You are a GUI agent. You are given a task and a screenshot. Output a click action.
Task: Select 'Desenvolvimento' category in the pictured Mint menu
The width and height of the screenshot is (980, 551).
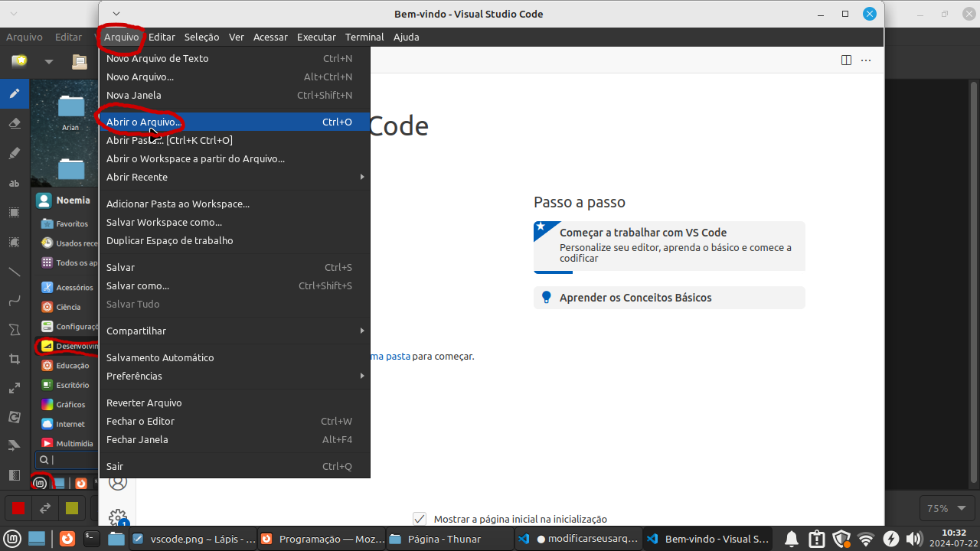pyautogui.click(x=67, y=346)
